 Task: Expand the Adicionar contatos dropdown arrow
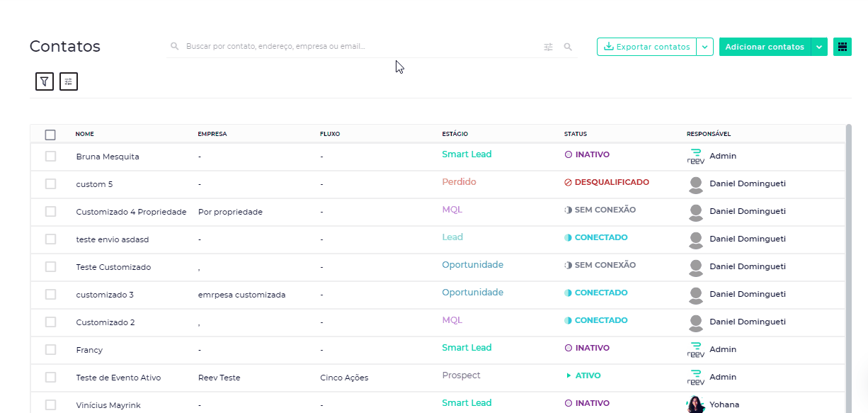tap(818, 47)
